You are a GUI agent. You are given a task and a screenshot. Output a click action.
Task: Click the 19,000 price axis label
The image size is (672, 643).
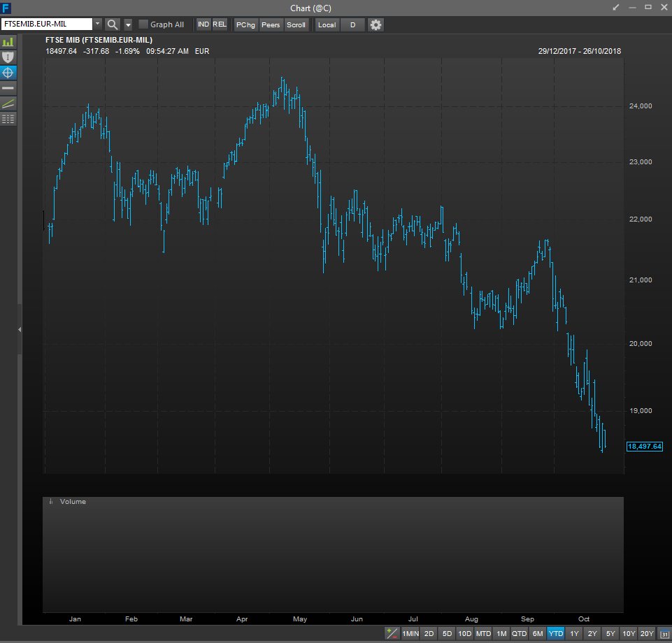pos(641,410)
